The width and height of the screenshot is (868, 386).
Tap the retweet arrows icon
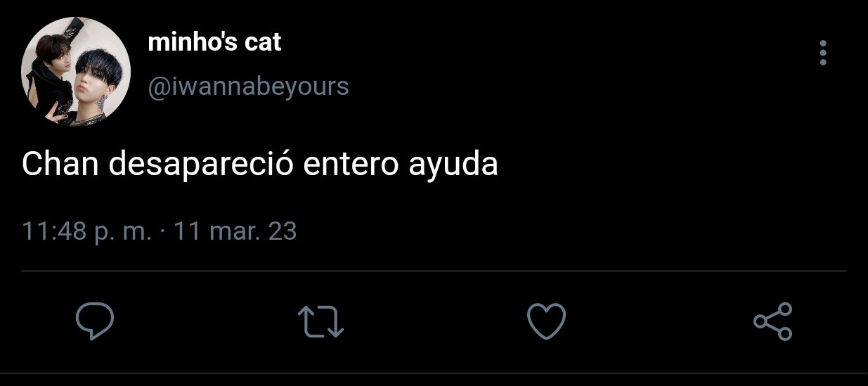coord(320,321)
